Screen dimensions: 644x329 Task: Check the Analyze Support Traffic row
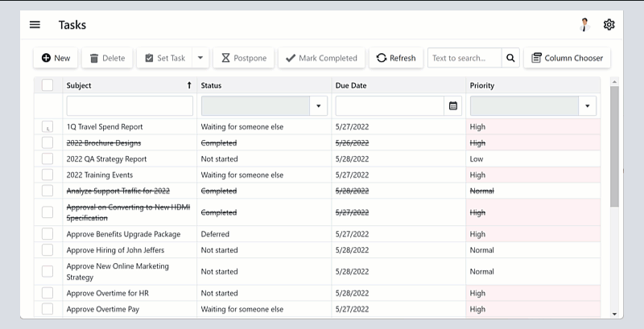click(47, 191)
